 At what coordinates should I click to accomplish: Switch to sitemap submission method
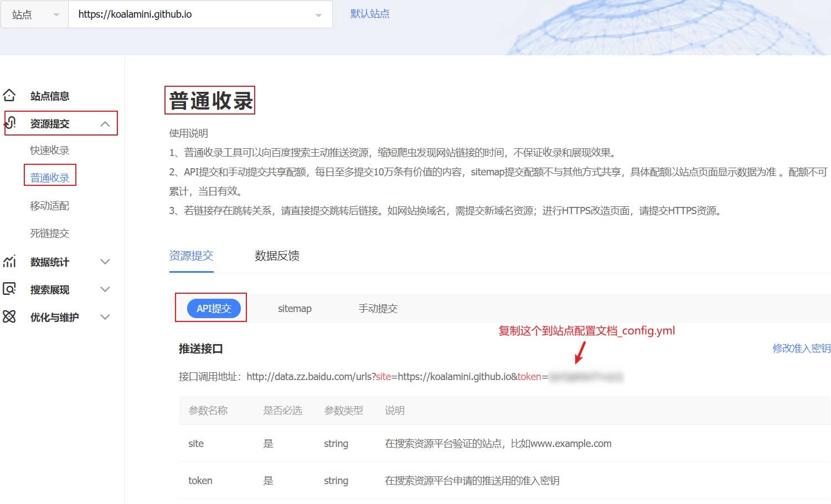click(x=295, y=308)
